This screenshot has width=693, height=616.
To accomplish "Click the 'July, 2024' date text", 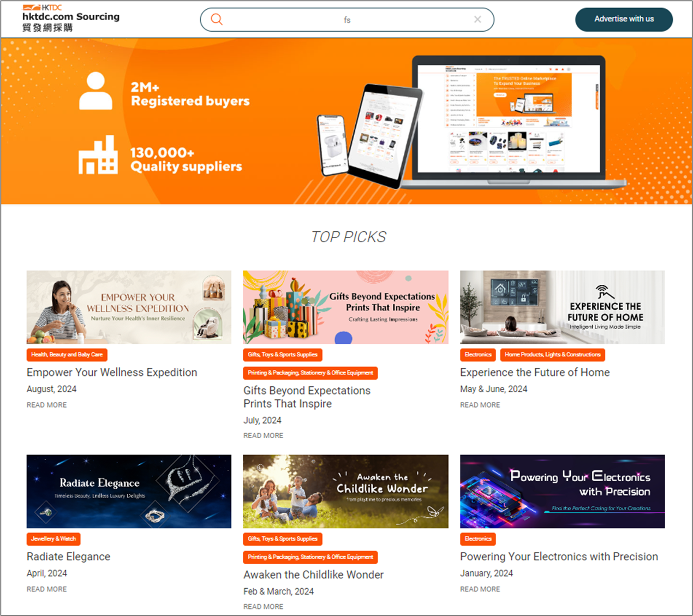I will tap(262, 420).
